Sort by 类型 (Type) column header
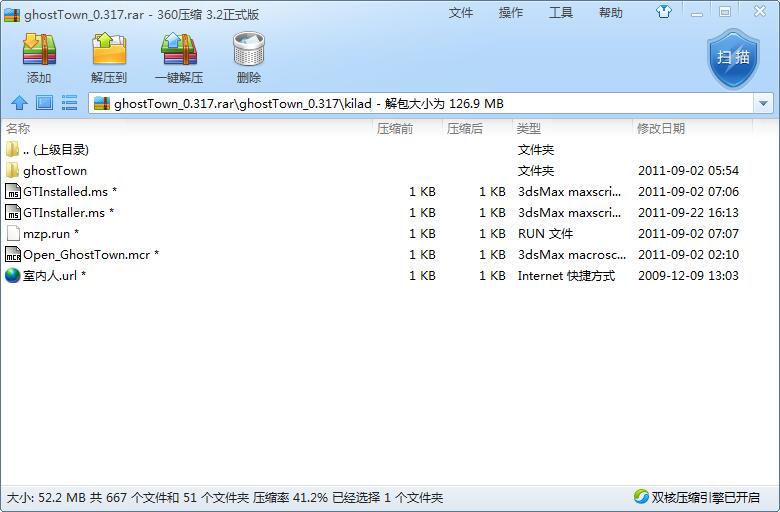 click(x=528, y=129)
